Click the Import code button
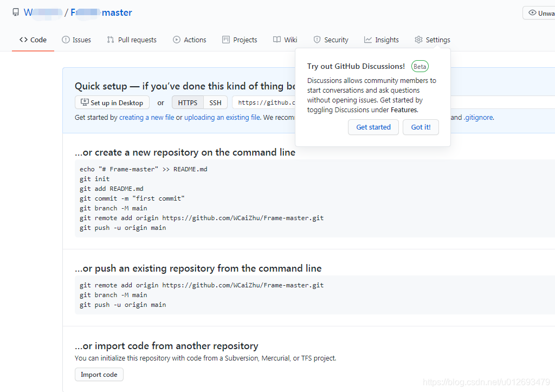 pos(99,374)
